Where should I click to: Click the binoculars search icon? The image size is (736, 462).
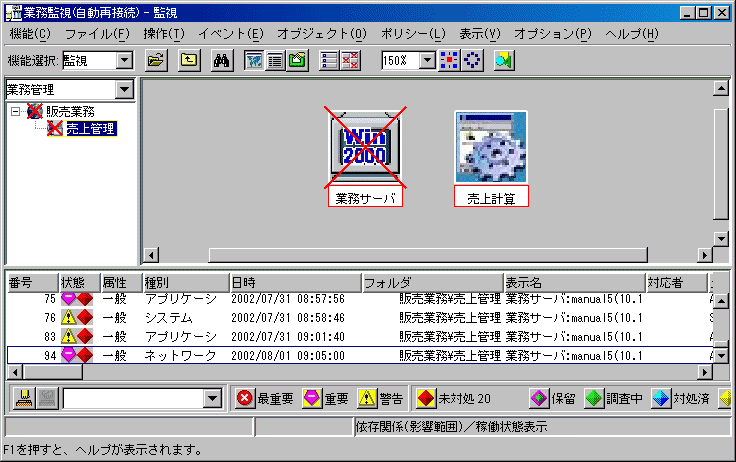coord(222,61)
